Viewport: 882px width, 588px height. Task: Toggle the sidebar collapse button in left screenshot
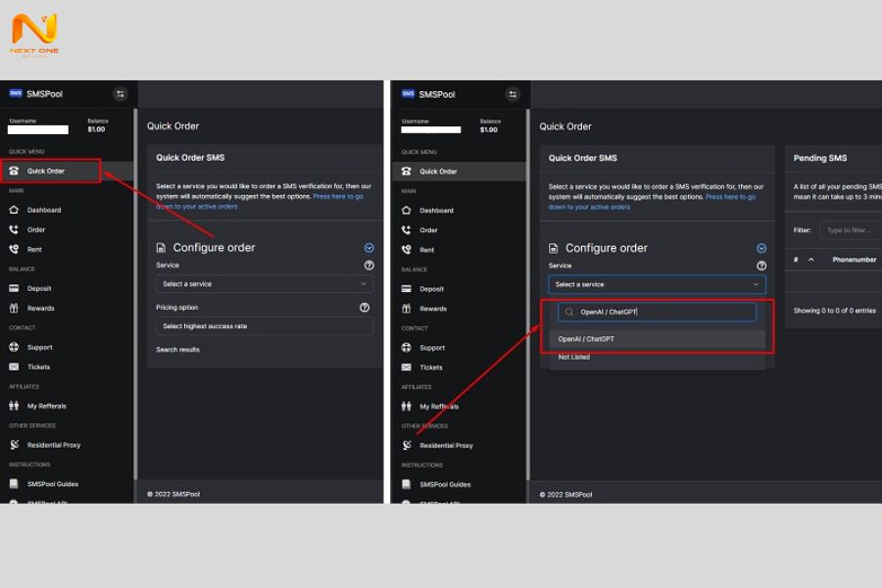(x=121, y=94)
